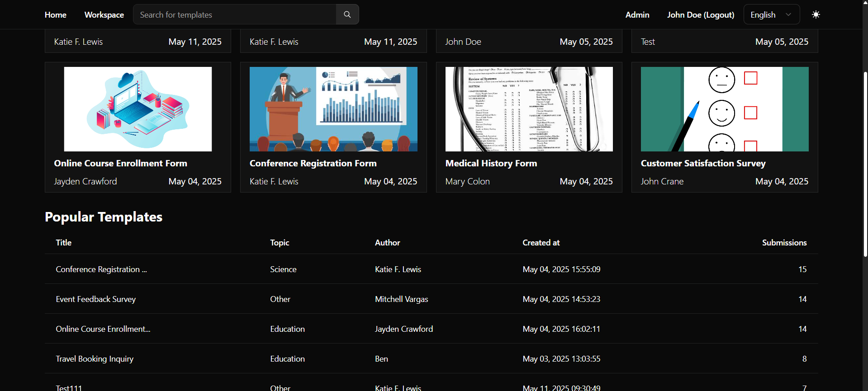Image resolution: width=868 pixels, height=391 pixels.
Task: Click the page vertical scrollbar
Action: pyautogui.click(x=865, y=164)
